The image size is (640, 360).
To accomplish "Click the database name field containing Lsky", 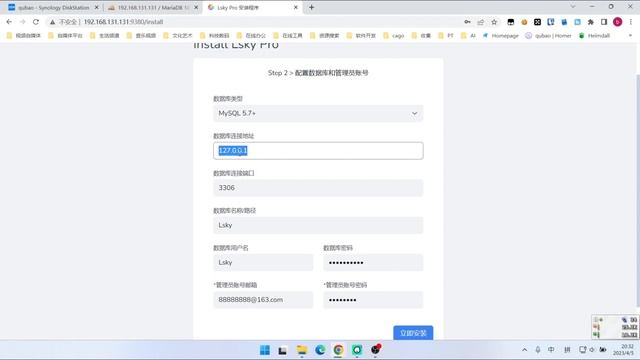I will tap(318, 225).
